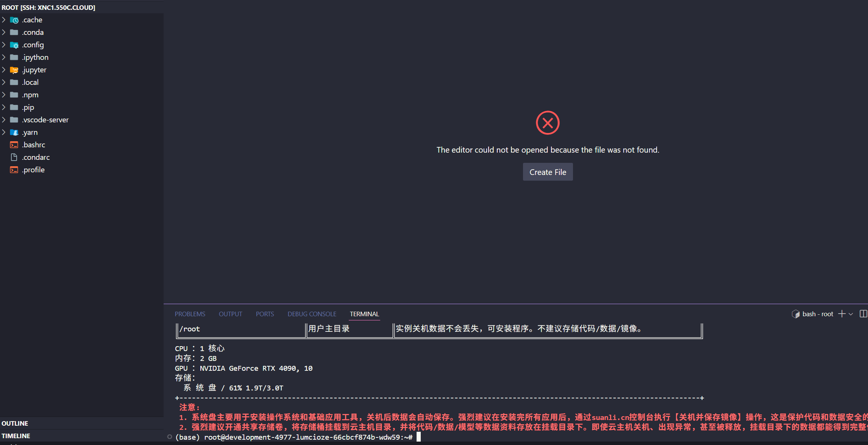Split the terminal pane

click(x=863, y=314)
